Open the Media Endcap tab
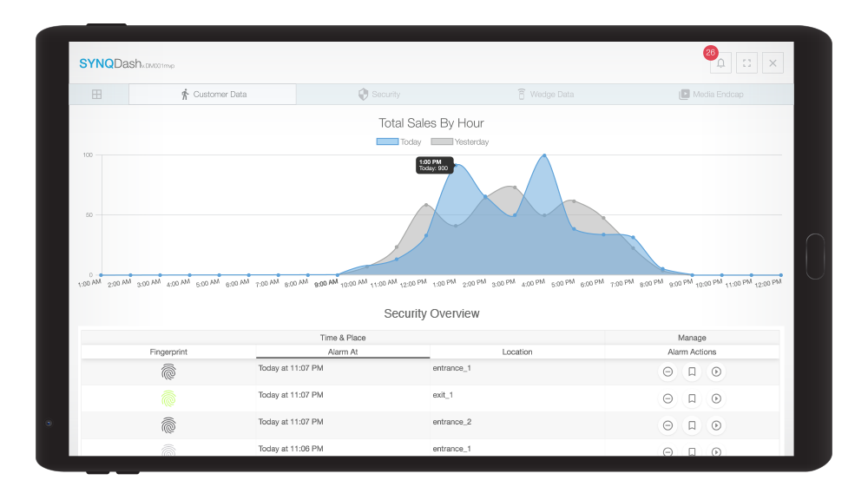 tap(711, 94)
